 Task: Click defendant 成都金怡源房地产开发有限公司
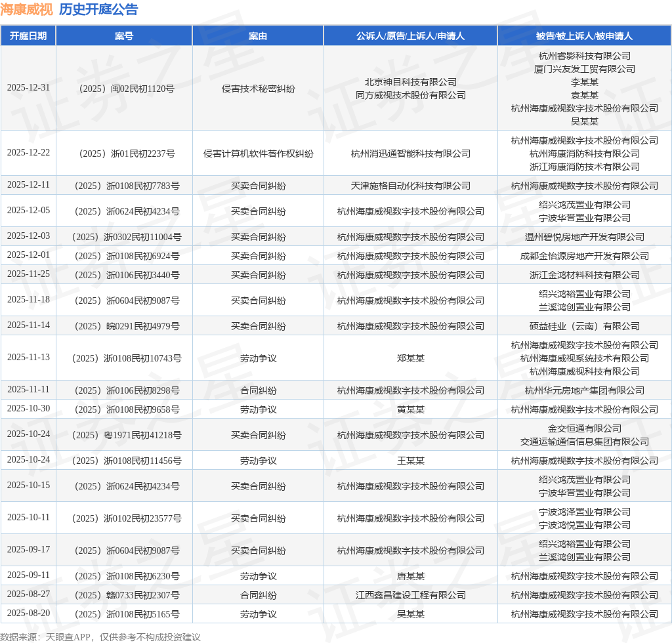584,256
